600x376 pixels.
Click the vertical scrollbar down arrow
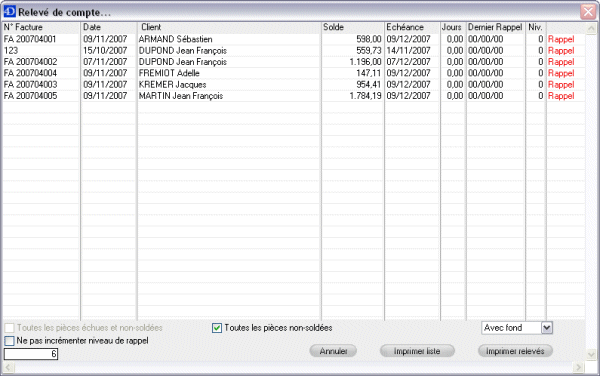pos(591,354)
